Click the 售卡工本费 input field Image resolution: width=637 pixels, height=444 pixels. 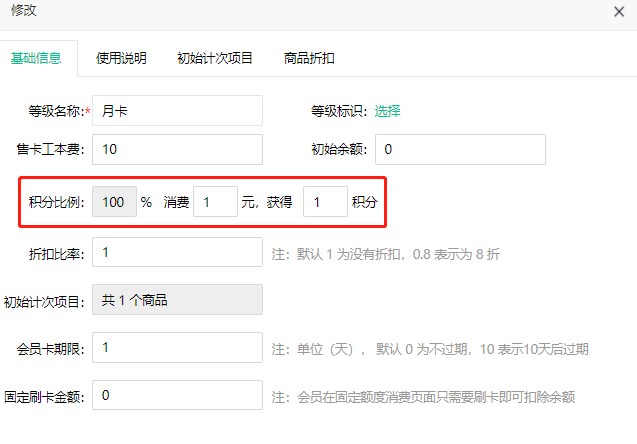point(177,149)
